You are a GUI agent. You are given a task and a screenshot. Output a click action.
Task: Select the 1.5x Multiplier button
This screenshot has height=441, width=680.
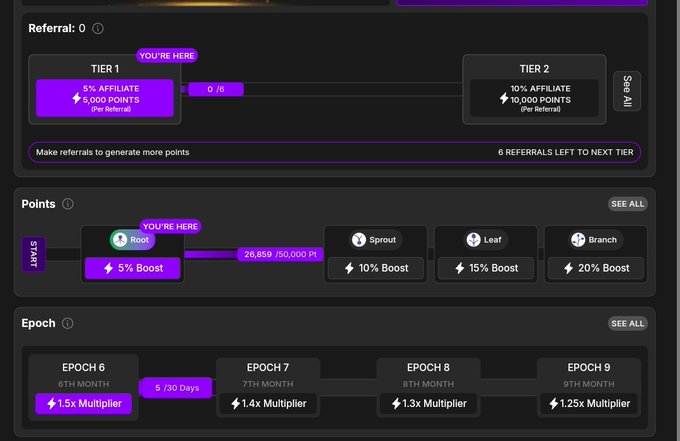click(83, 404)
